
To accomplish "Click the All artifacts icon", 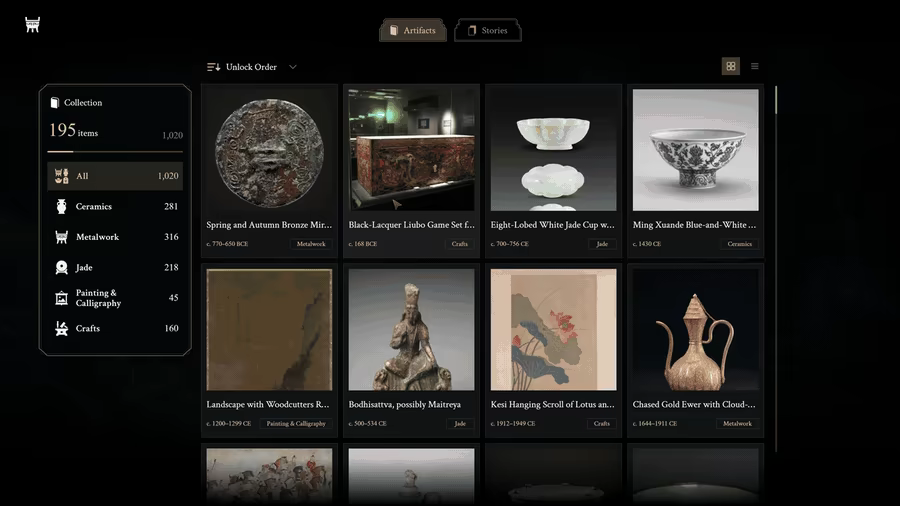I will pos(61,176).
